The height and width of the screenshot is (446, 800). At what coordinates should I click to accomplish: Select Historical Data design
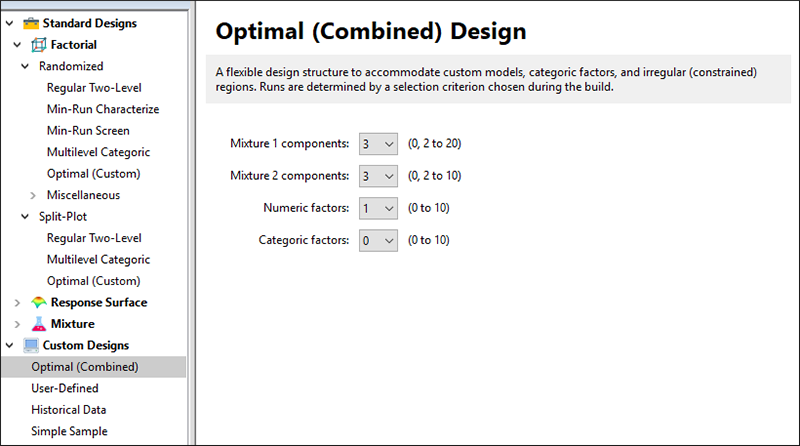click(x=68, y=410)
